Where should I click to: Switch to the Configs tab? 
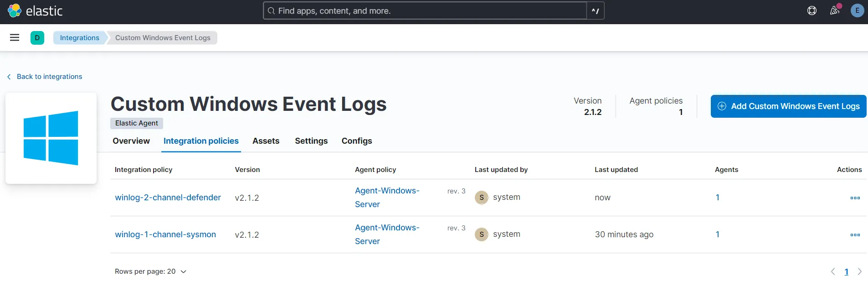[357, 141]
